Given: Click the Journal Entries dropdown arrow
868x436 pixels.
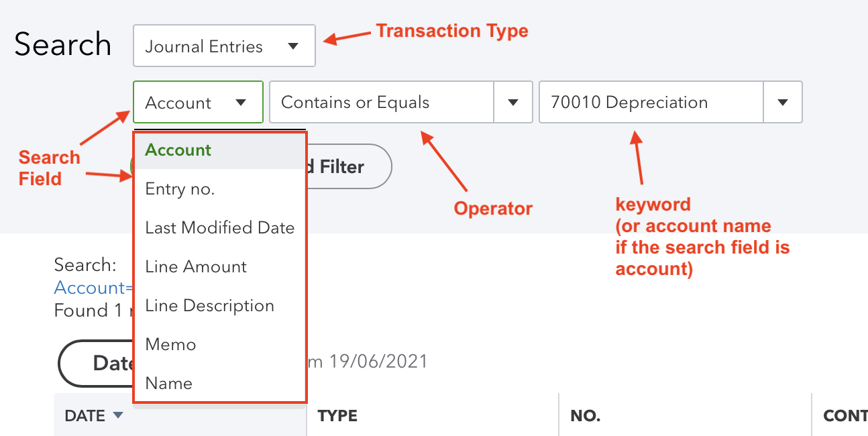Looking at the screenshot, I should 293,46.
